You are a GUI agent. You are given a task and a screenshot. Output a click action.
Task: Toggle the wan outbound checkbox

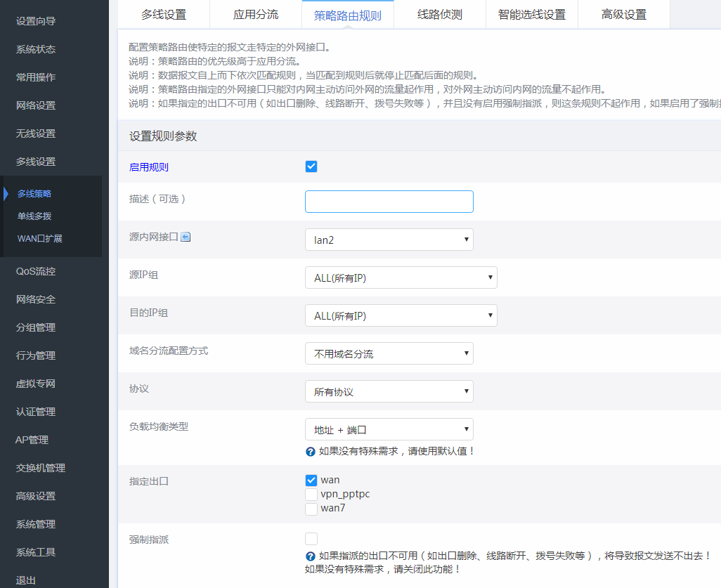(311, 481)
